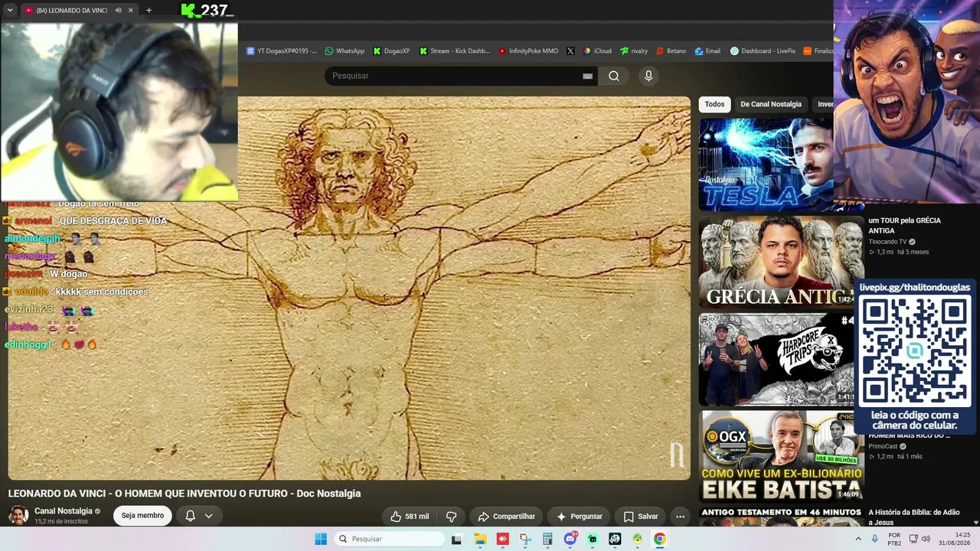Click the Perguntar button
The image size is (980, 551).
pos(579,517)
